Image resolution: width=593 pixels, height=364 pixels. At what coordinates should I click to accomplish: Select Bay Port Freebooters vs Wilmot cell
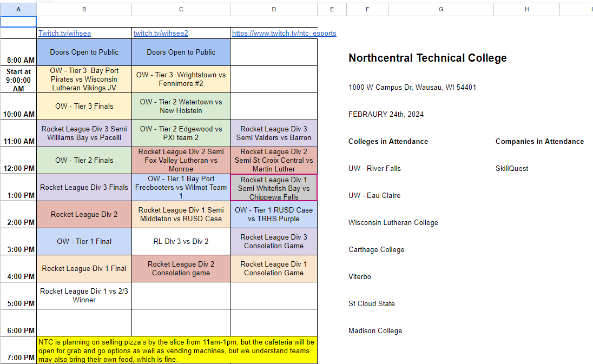click(181, 188)
